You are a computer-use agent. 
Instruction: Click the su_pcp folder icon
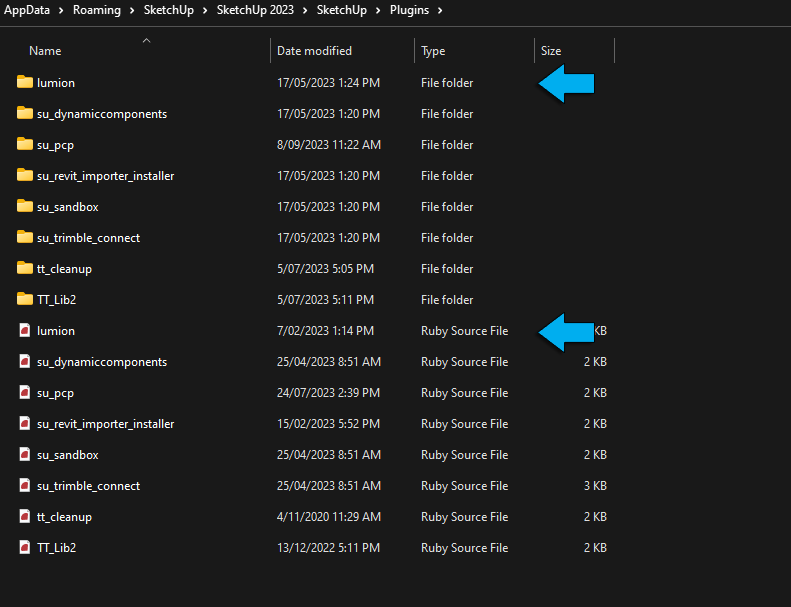click(x=25, y=144)
